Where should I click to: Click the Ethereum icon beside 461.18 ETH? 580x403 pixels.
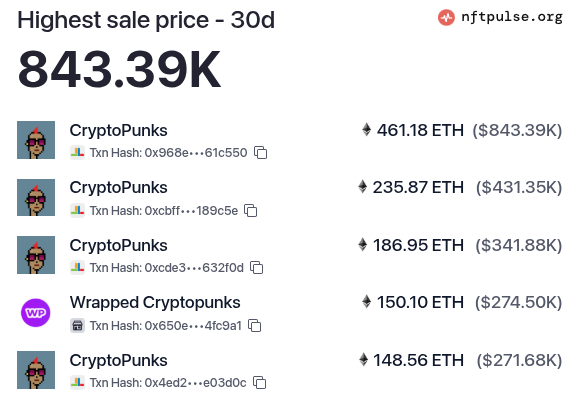tap(366, 130)
